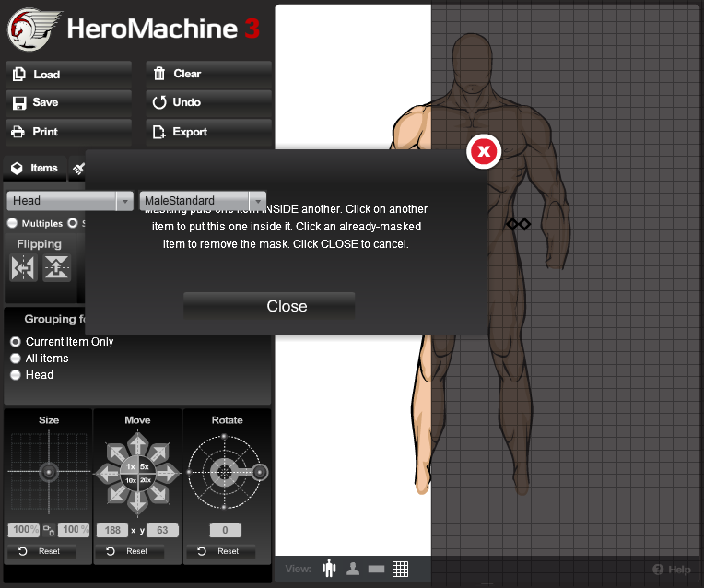Click the Save button
The image size is (704, 588).
[69, 103]
